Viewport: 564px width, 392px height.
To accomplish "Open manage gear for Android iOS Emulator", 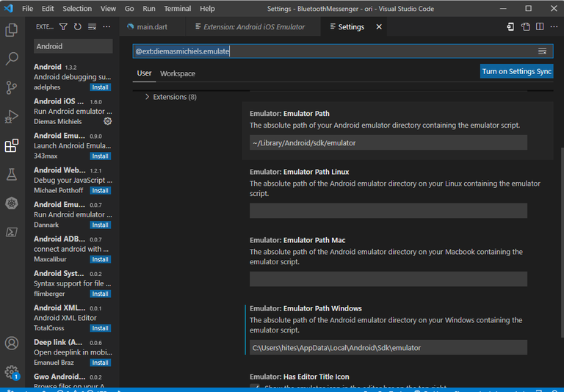I will (x=108, y=121).
